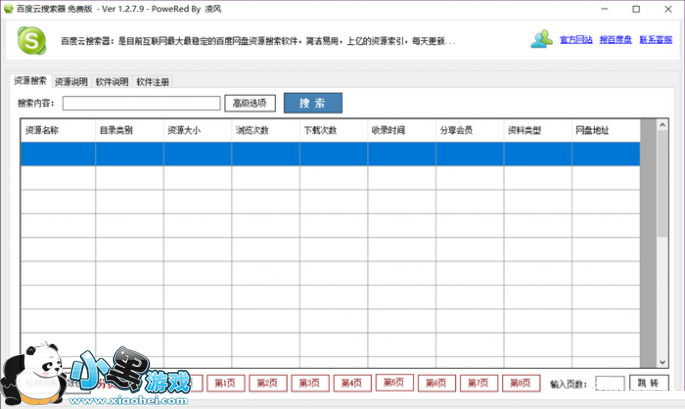Click the green Baidu cloud searcher logo
Viewport: 685px width, 409px height.
(31, 42)
